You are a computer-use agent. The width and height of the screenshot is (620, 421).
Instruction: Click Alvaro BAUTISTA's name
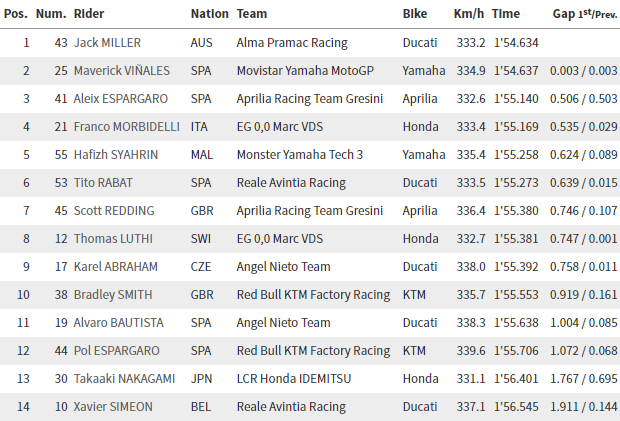click(x=119, y=323)
